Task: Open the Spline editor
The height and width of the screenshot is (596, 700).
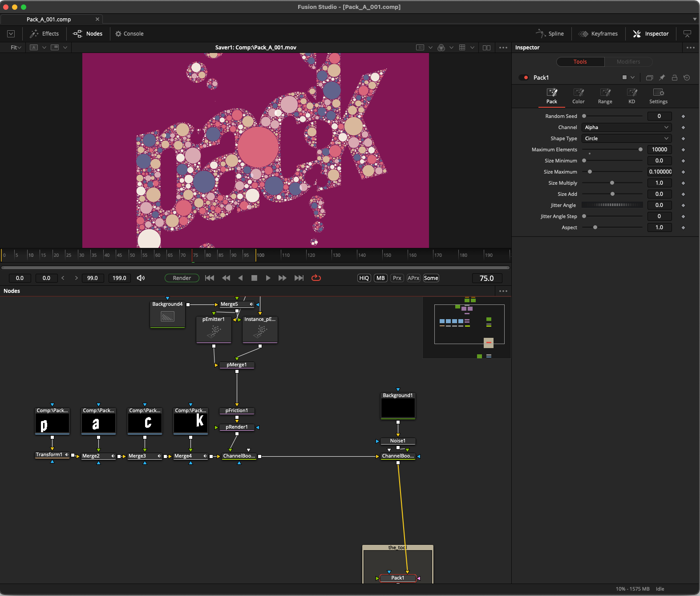Action: click(x=550, y=34)
